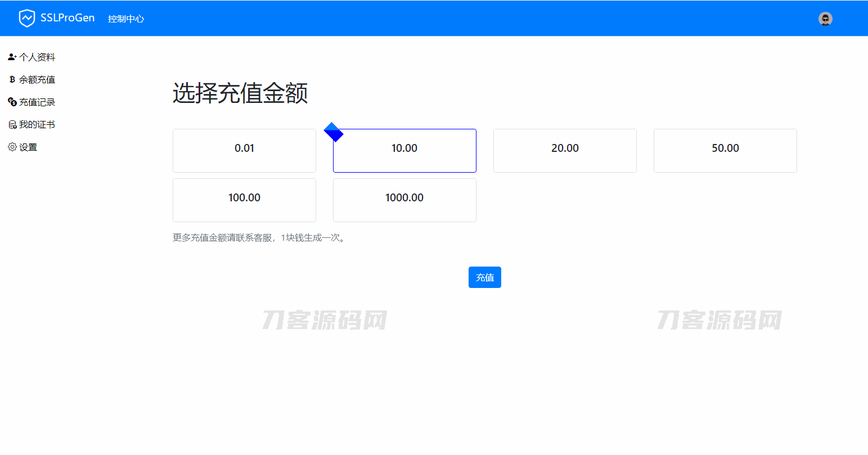Image resolution: width=868 pixels, height=455 pixels.
Task: Select the add-user icon beside 个人资料
Action: pos(11,56)
